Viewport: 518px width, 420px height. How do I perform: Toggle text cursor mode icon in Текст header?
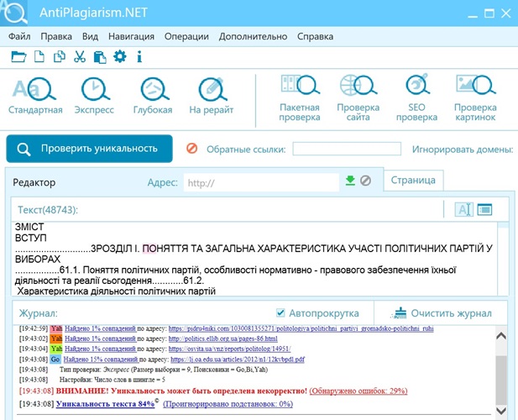pyautogui.click(x=463, y=209)
